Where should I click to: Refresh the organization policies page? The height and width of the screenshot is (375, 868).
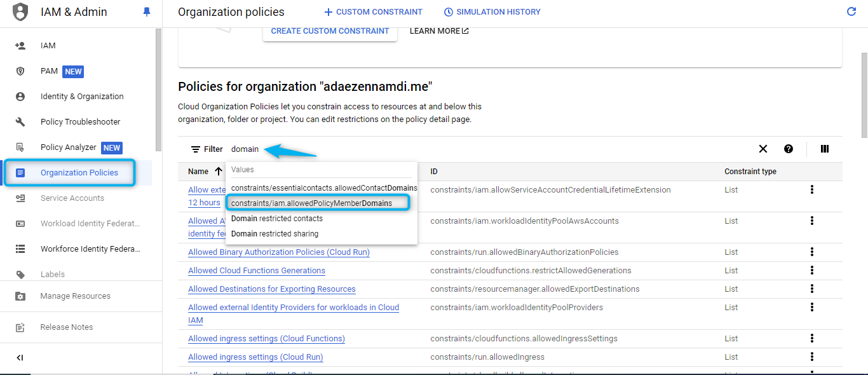pyautogui.click(x=851, y=11)
